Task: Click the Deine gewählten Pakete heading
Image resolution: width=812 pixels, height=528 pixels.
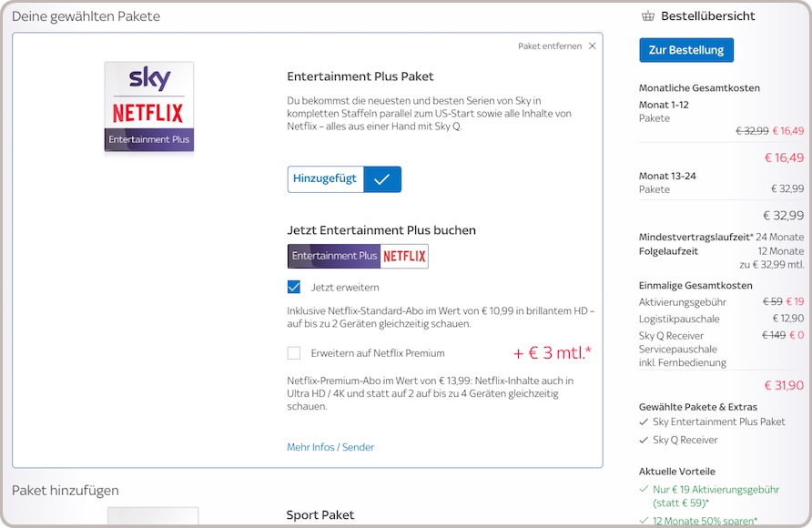Action: tap(86, 16)
